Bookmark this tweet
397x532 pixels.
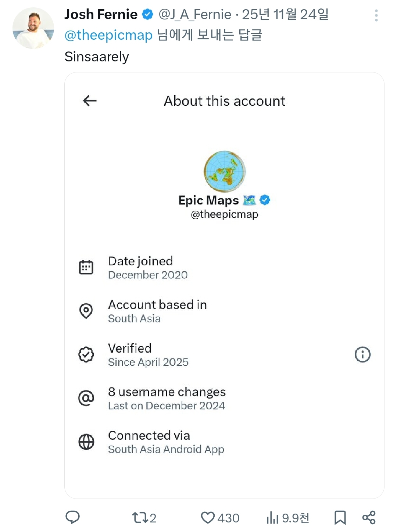pyautogui.click(x=340, y=518)
